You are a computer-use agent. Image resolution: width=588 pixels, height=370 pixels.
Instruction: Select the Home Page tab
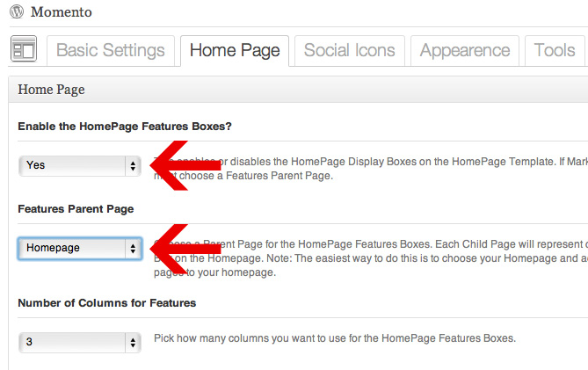point(234,50)
